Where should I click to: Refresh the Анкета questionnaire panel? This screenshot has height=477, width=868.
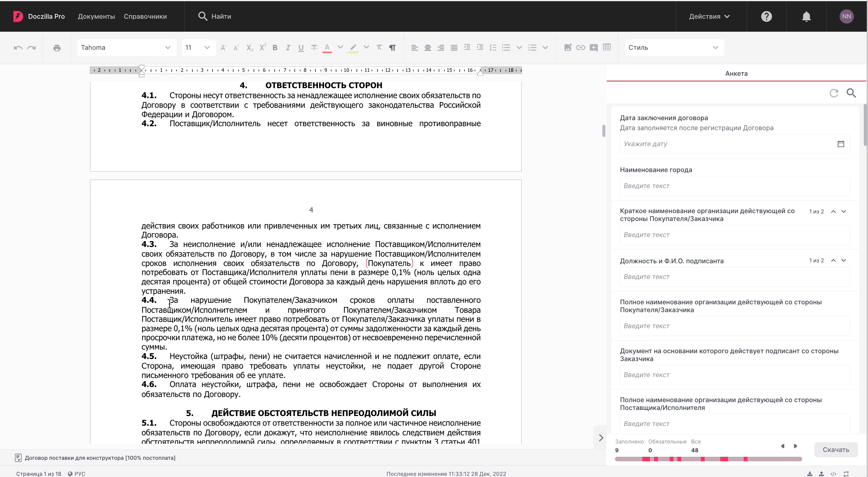(834, 93)
